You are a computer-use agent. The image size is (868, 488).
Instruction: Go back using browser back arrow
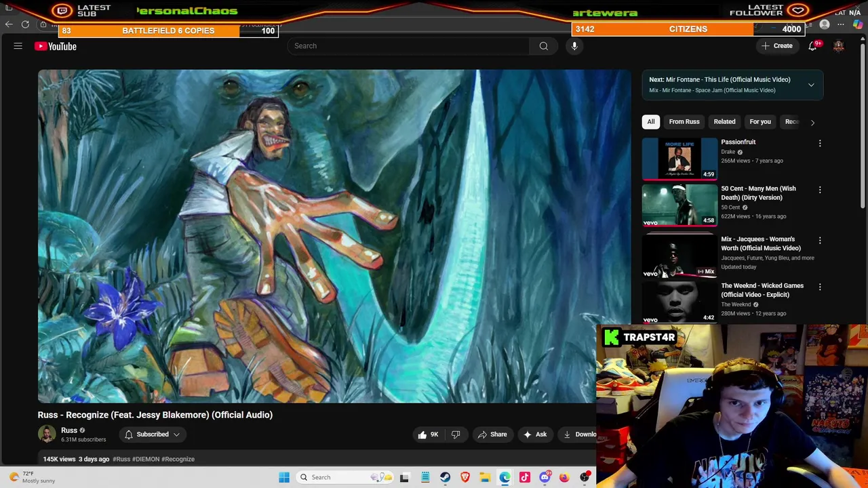click(x=8, y=24)
